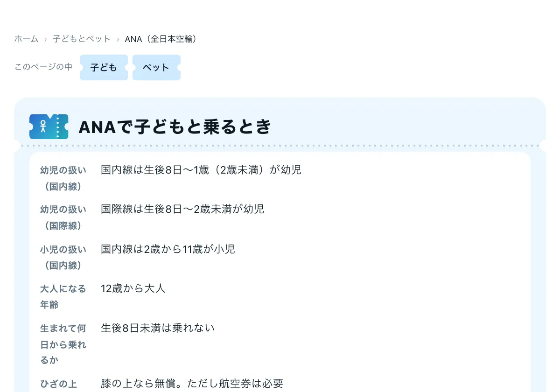This screenshot has width=560, height=392.
Task: Click the 幼児の扱い（国際線） row label
Action: pos(63,217)
